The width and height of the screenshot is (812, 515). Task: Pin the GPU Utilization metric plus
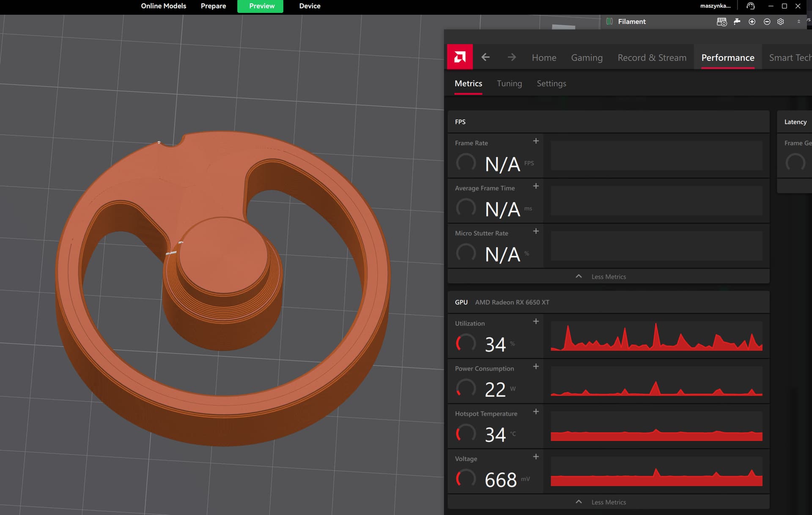coord(536,322)
